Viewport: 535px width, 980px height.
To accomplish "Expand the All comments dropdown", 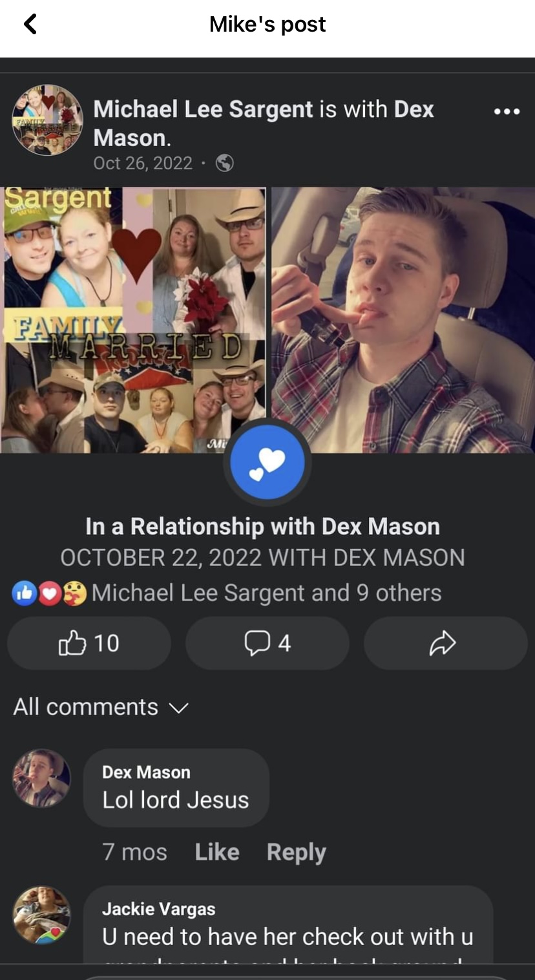I will click(101, 707).
